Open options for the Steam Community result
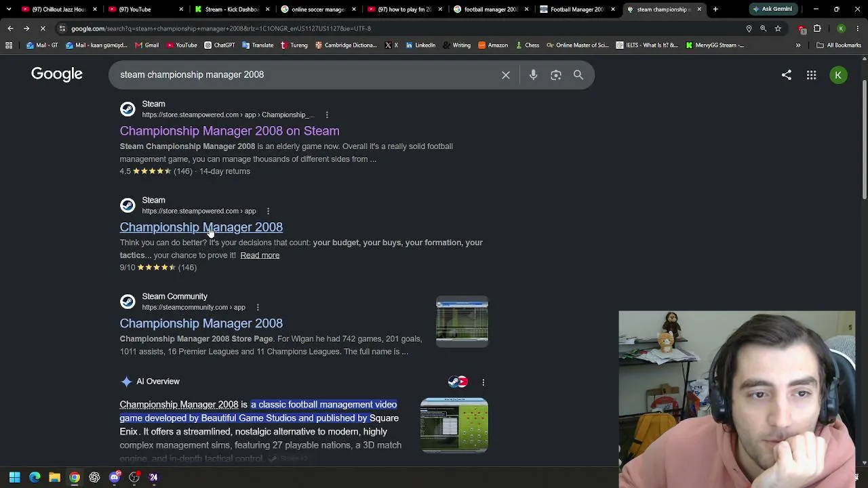868x488 pixels. tap(258, 307)
